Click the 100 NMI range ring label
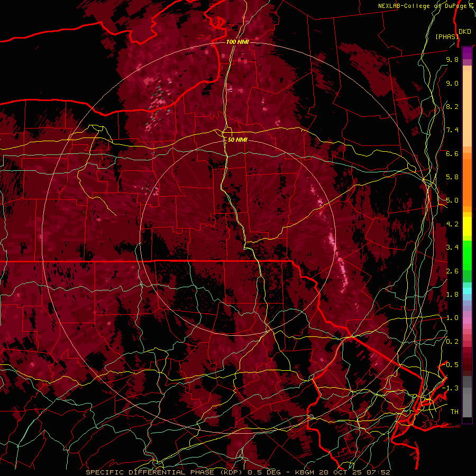The height and width of the screenshot is (476, 476). pos(237,42)
